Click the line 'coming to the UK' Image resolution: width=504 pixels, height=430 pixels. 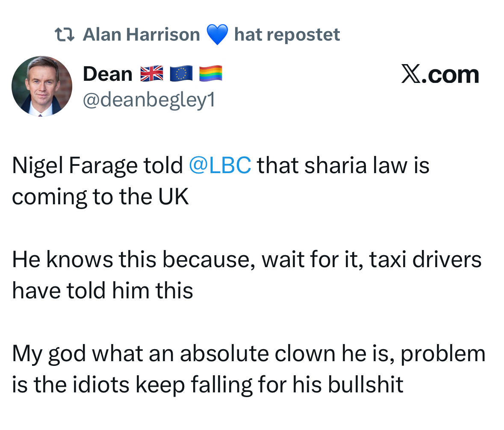(x=100, y=197)
